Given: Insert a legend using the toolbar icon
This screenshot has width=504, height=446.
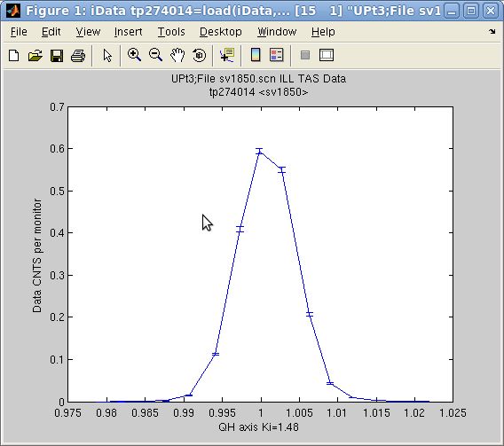Looking at the screenshot, I should pyautogui.click(x=277, y=55).
